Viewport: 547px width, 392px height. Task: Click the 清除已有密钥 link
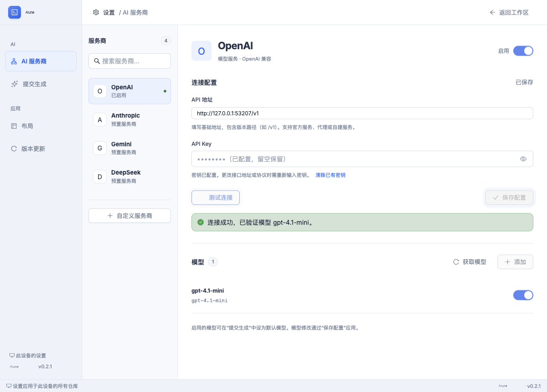pos(330,175)
